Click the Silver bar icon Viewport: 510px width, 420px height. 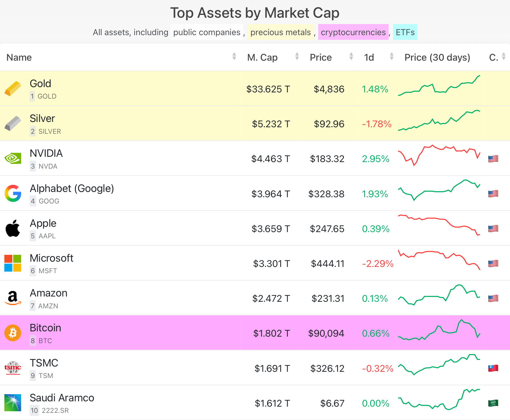coord(13,124)
